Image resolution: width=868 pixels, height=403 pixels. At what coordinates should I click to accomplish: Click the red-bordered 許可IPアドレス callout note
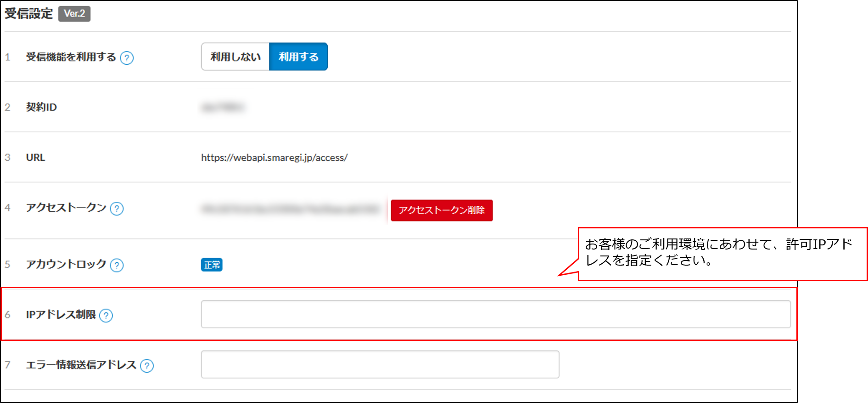722,253
